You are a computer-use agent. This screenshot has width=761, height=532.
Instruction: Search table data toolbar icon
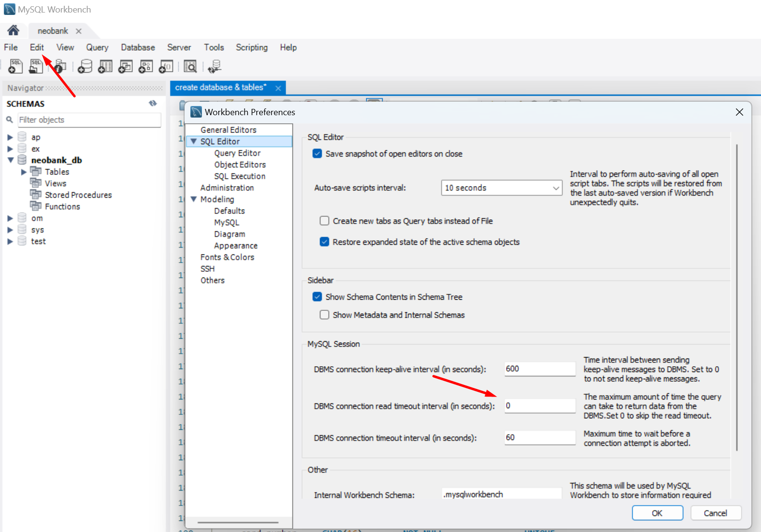(190, 66)
